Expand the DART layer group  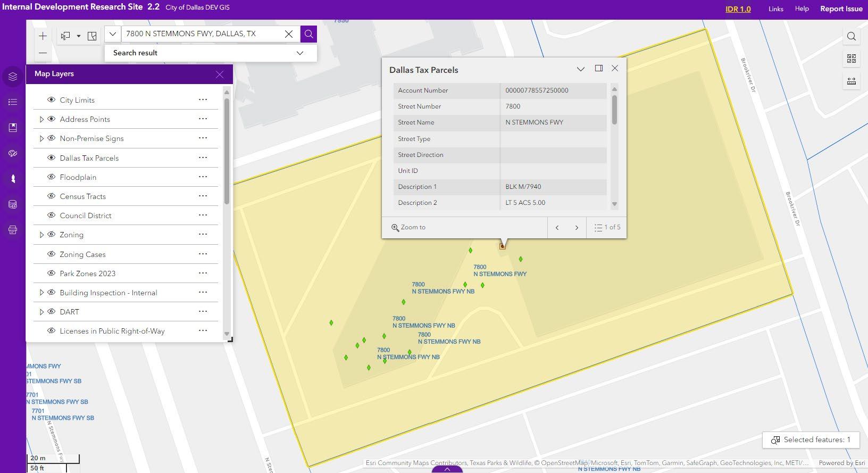[x=41, y=312]
